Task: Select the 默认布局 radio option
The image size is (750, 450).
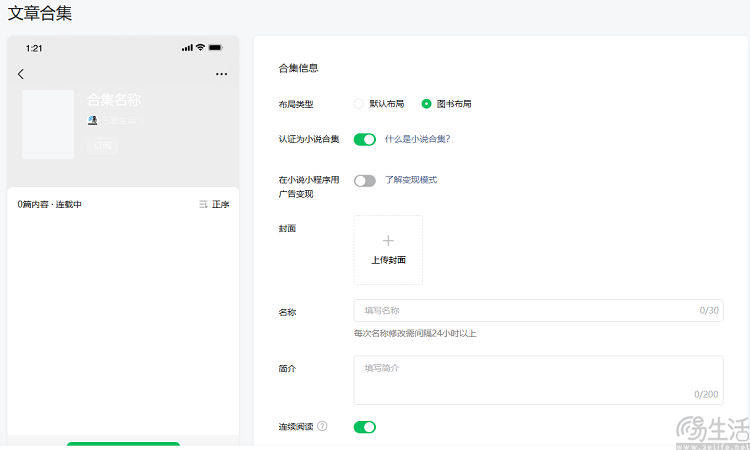Action: click(359, 104)
